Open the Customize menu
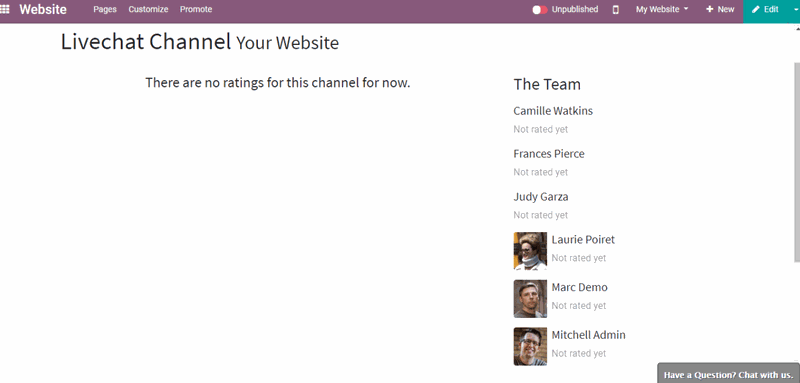The width and height of the screenshot is (800, 383). (148, 9)
